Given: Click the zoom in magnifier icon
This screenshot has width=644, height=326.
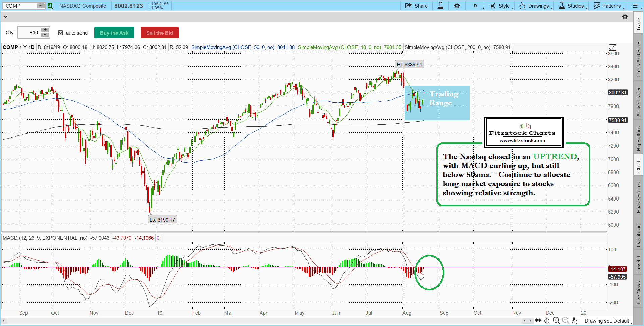Looking at the screenshot, I should click(x=556, y=321).
